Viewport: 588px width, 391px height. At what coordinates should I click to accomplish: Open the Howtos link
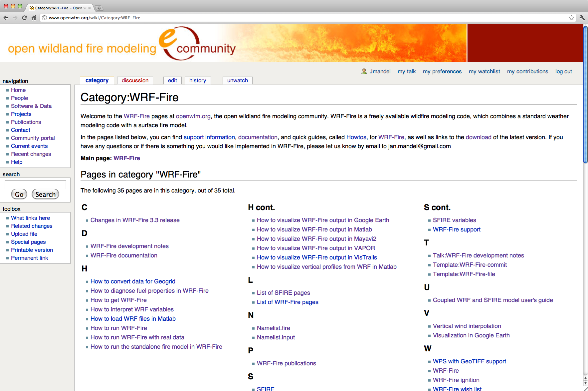click(x=356, y=137)
